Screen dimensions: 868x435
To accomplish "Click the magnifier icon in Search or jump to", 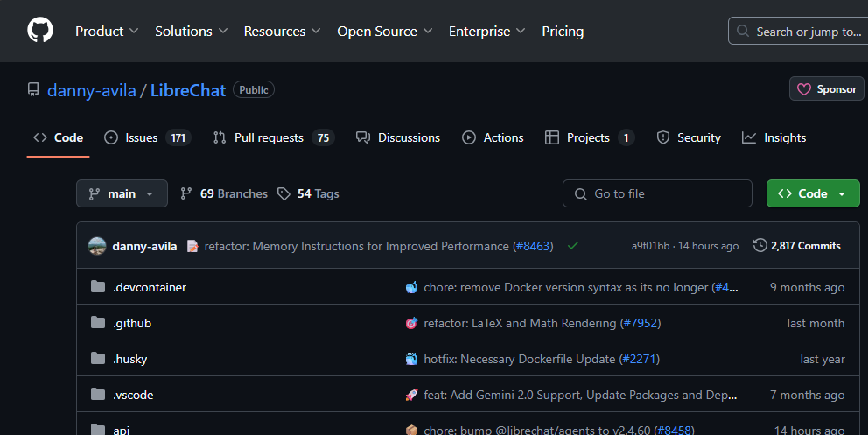I will 743,31.
